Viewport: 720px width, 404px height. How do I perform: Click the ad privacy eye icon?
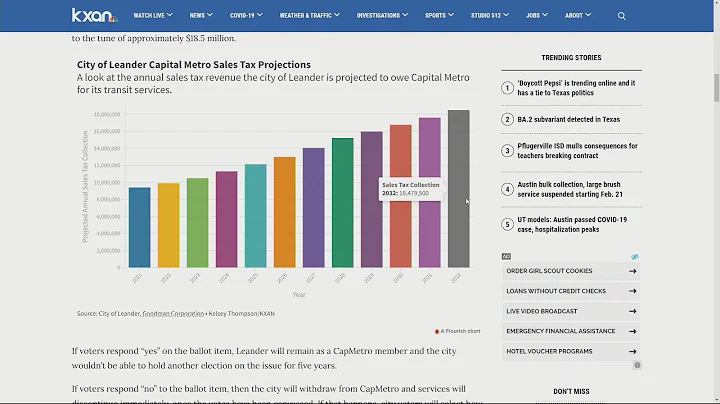click(x=635, y=257)
